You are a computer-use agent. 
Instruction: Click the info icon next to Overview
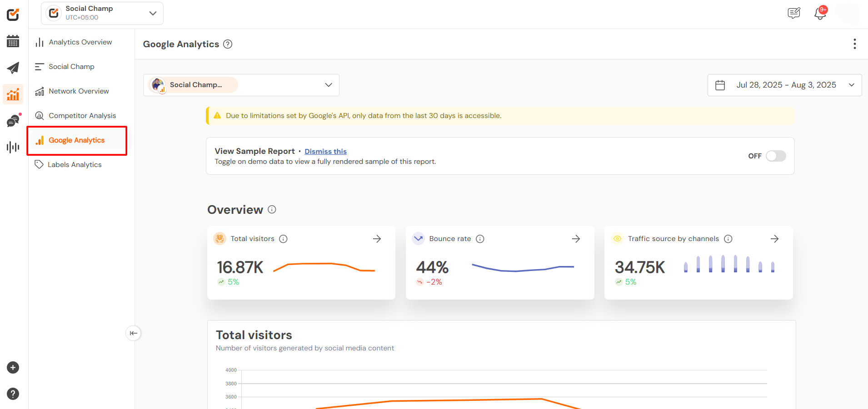(272, 209)
